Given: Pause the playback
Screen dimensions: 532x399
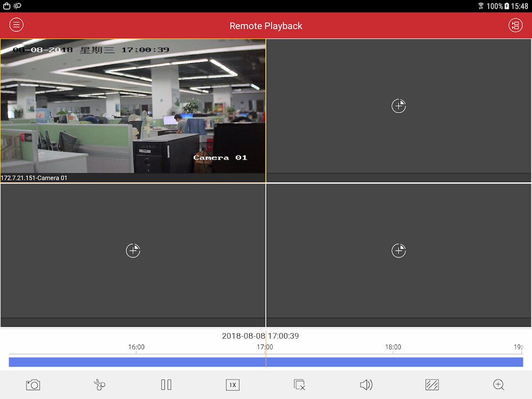Looking at the screenshot, I should coord(166,385).
